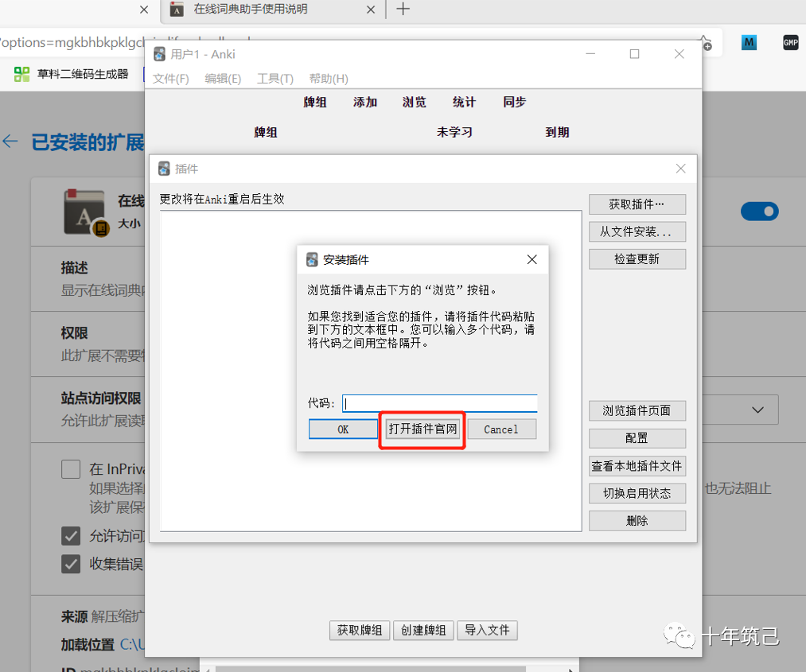This screenshot has width=806, height=672.
Task: Close the Anki main window
Action: point(679,54)
